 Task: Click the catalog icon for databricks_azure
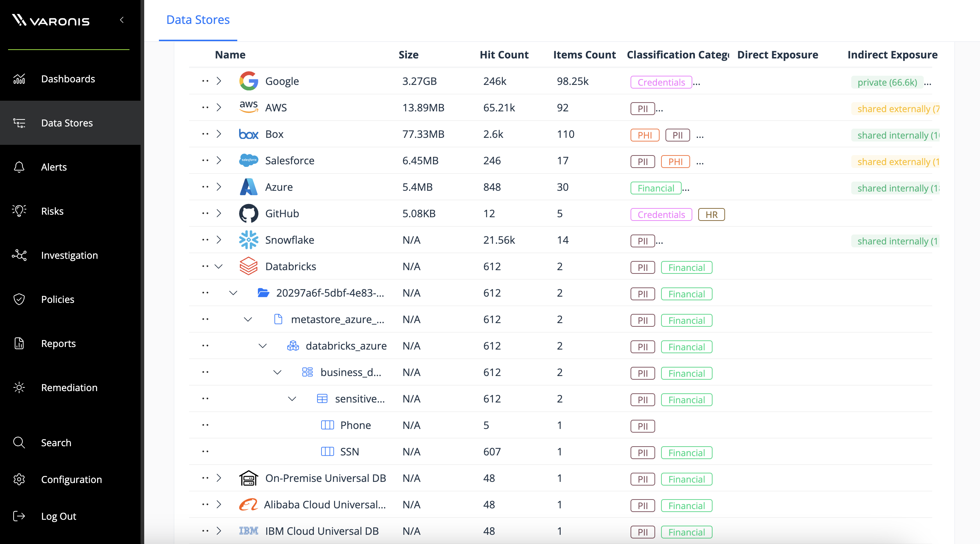pos(293,346)
